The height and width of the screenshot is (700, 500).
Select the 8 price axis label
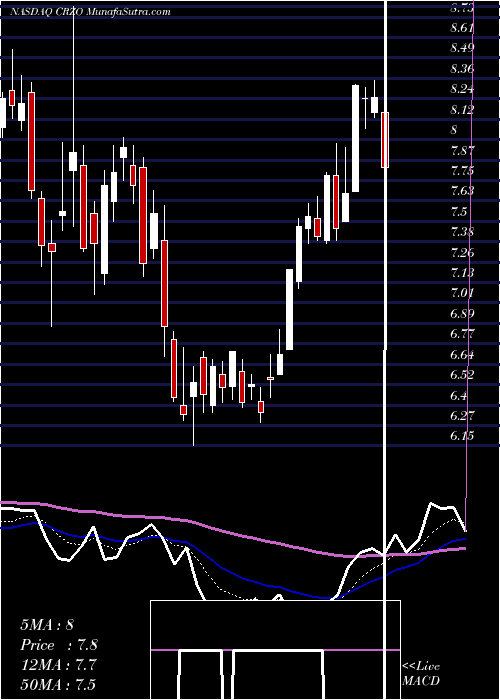pos(454,130)
